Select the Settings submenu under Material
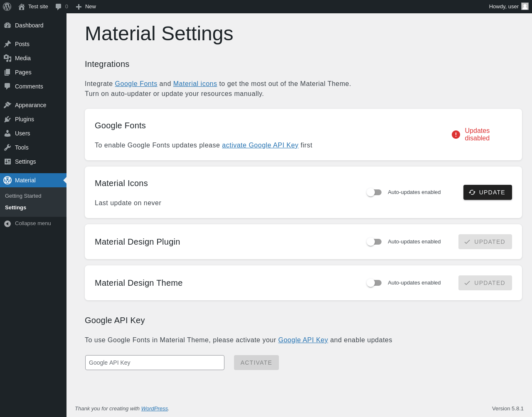Image resolution: width=532 pixels, height=417 pixels. click(16, 208)
